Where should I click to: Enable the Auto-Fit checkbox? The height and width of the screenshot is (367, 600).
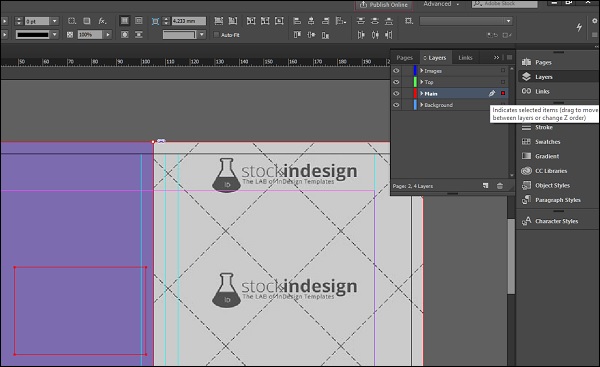point(216,35)
